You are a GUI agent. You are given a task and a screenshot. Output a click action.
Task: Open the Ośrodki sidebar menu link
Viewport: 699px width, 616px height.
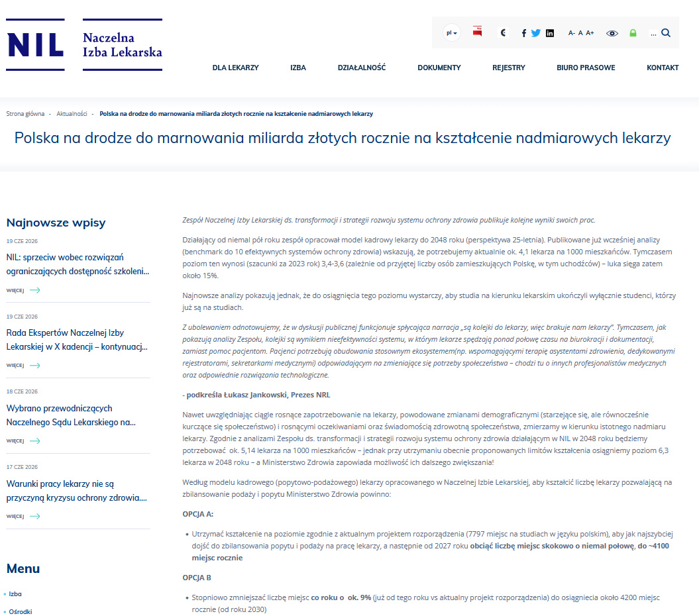pyautogui.click(x=21, y=611)
